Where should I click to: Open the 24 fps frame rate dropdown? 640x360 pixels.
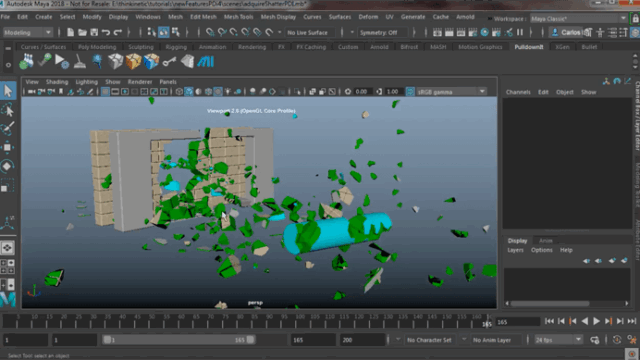558,340
